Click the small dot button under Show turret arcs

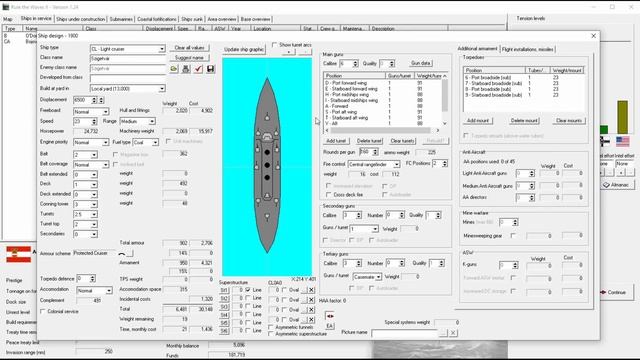(289, 52)
